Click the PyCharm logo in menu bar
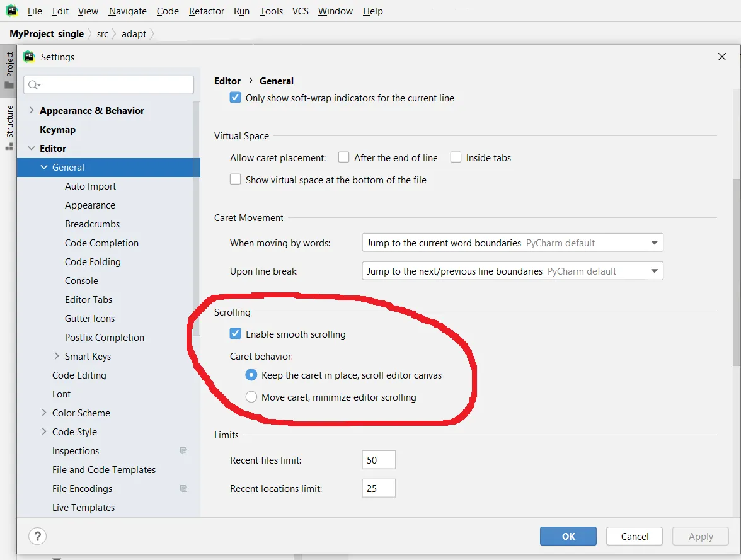 click(12, 11)
